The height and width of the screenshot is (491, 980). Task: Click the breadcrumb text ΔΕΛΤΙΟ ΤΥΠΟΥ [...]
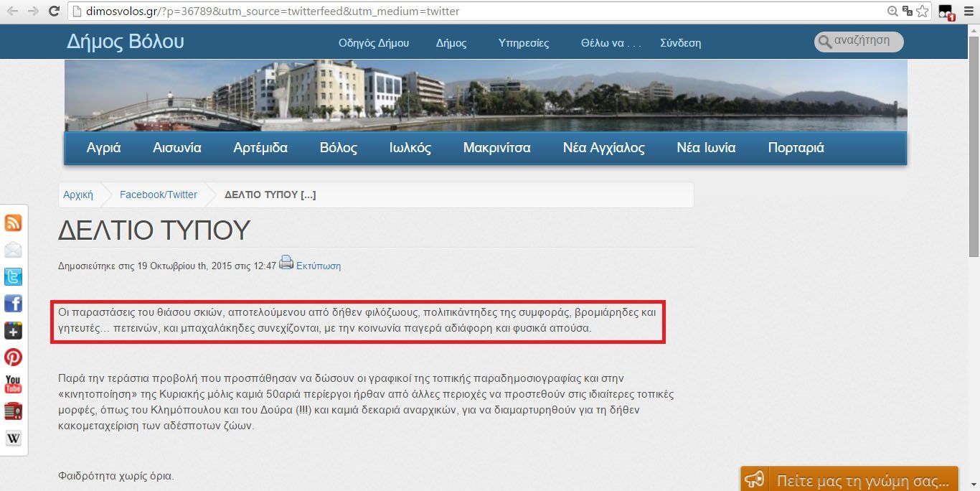click(270, 195)
